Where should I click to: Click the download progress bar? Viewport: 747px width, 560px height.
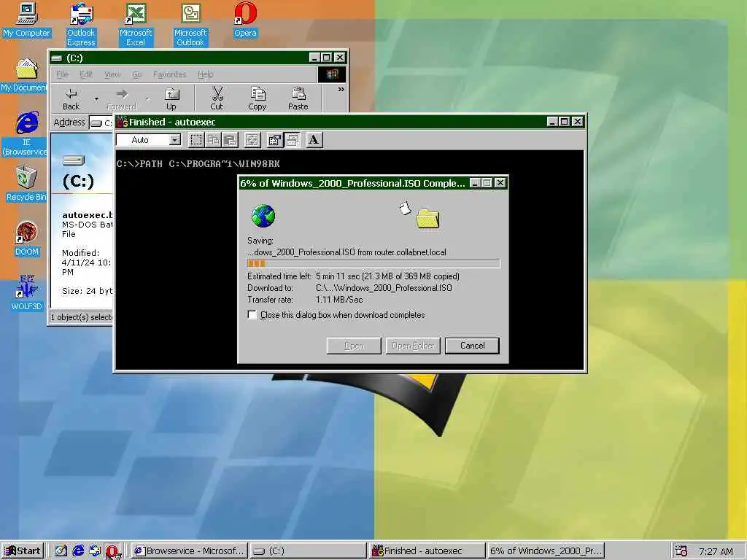[373, 263]
